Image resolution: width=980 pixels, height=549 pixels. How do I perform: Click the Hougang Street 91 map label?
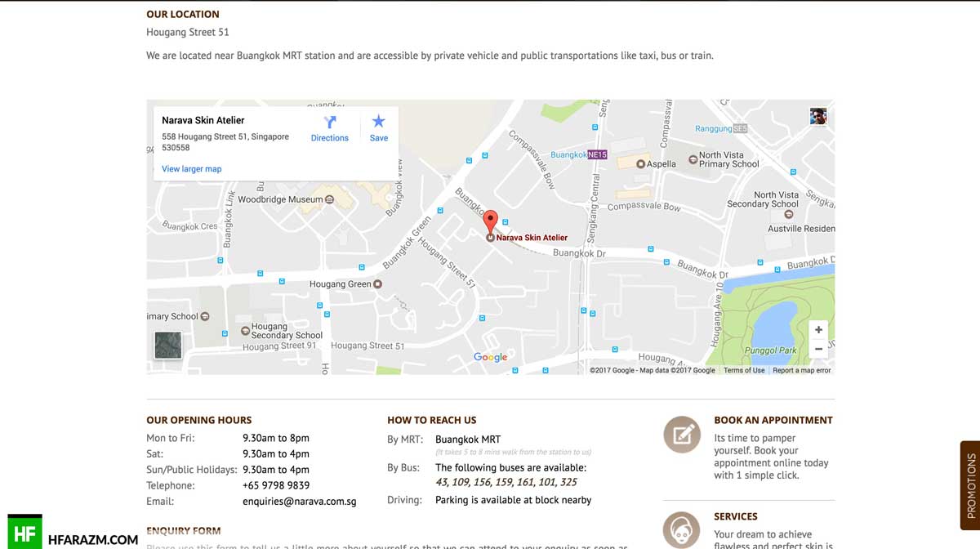pos(279,346)
